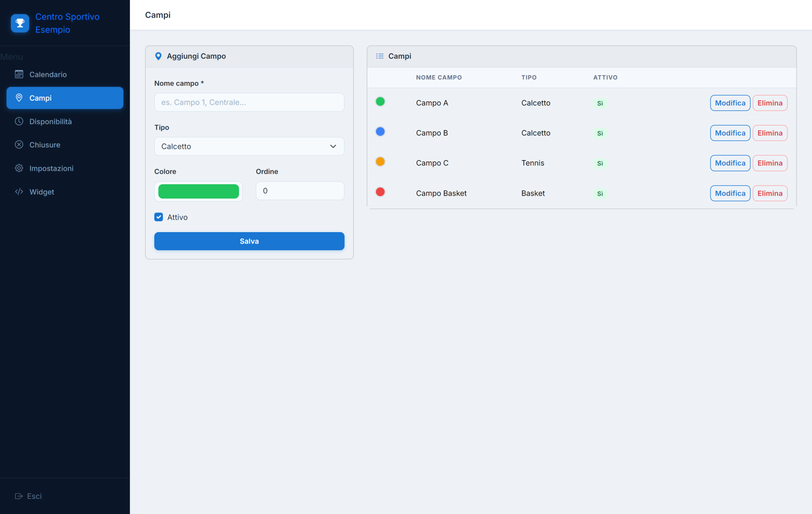
Task: Focus the Nome campo input field
Action: 249,102
